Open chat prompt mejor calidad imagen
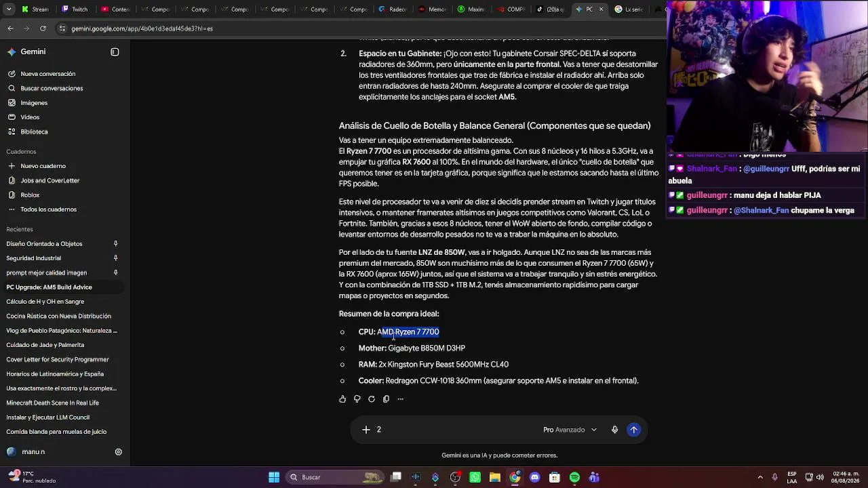Viewport: 868px width, 488px height. 47,272
